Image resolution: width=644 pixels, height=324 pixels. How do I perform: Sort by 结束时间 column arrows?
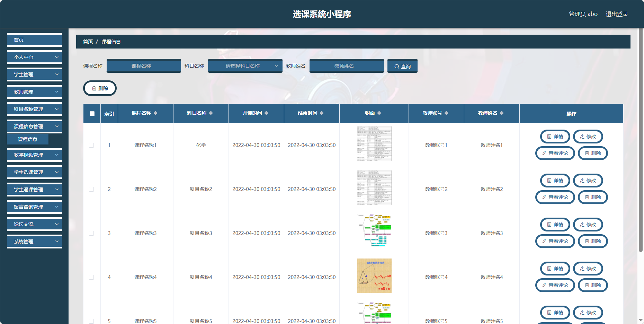[322, 113]
